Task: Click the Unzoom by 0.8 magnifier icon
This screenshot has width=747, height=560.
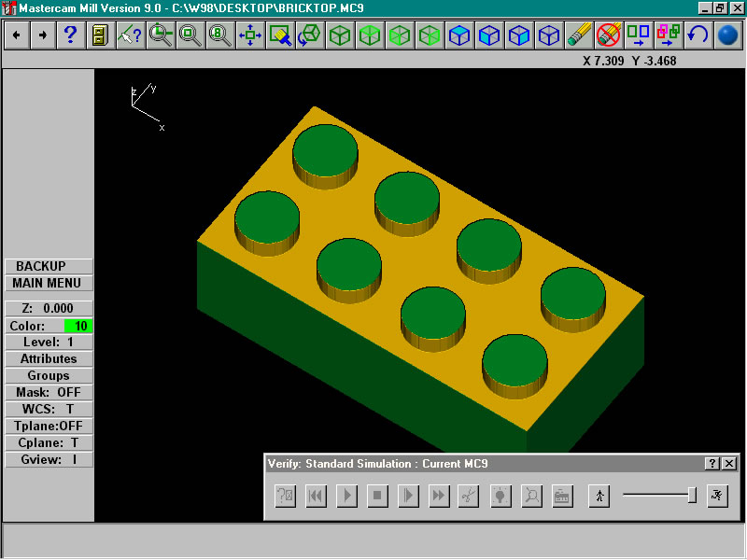Action: (x=220, y=35)
